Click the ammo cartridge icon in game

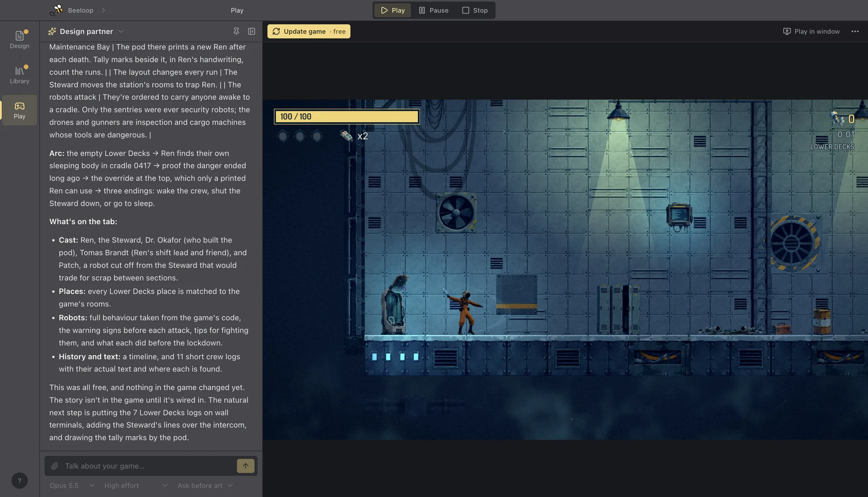[346, 136]
